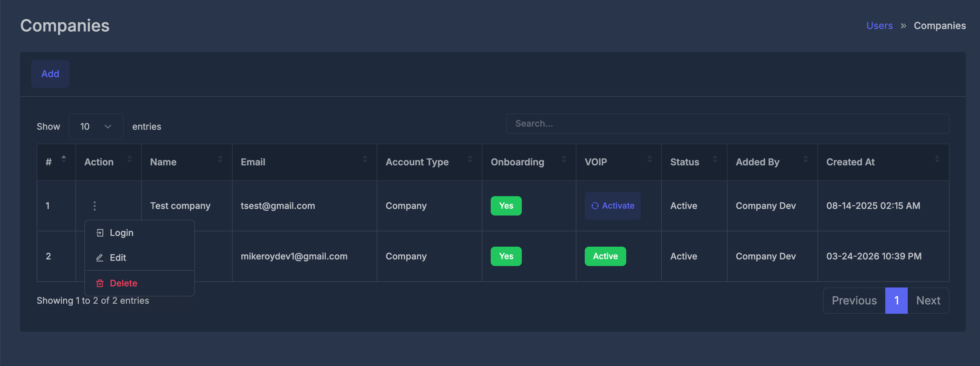Click Status Active text in the mikeroydev1 row
Image resolution: width=980 pixels, height=366 pixels.
click(684, 256)
